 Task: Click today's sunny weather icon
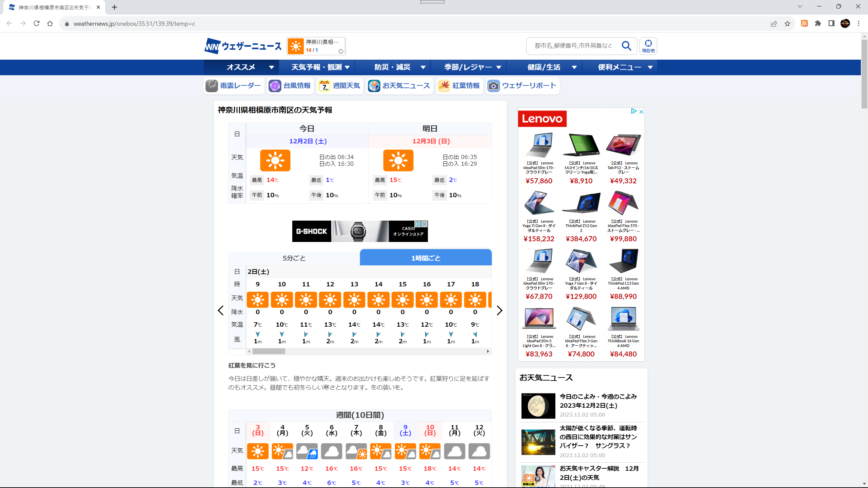pyautogui.click(x=275, y=160)
